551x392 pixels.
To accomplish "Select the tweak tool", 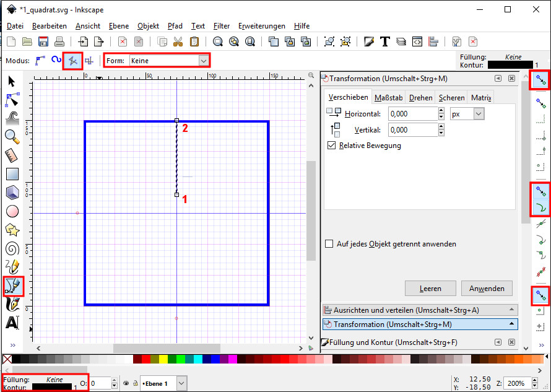I will tap(12, 118).
